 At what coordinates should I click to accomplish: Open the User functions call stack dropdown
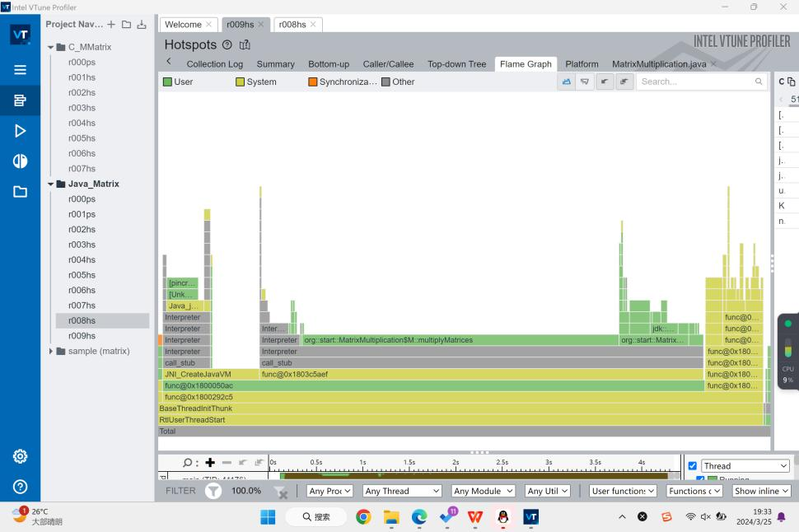click(x=623, y=491)
